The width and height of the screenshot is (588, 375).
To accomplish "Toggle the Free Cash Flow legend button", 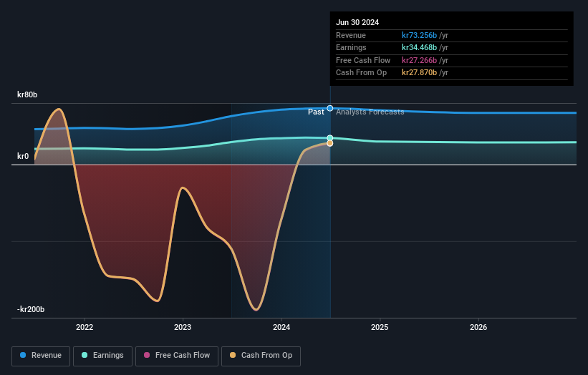I will [177, 356].
